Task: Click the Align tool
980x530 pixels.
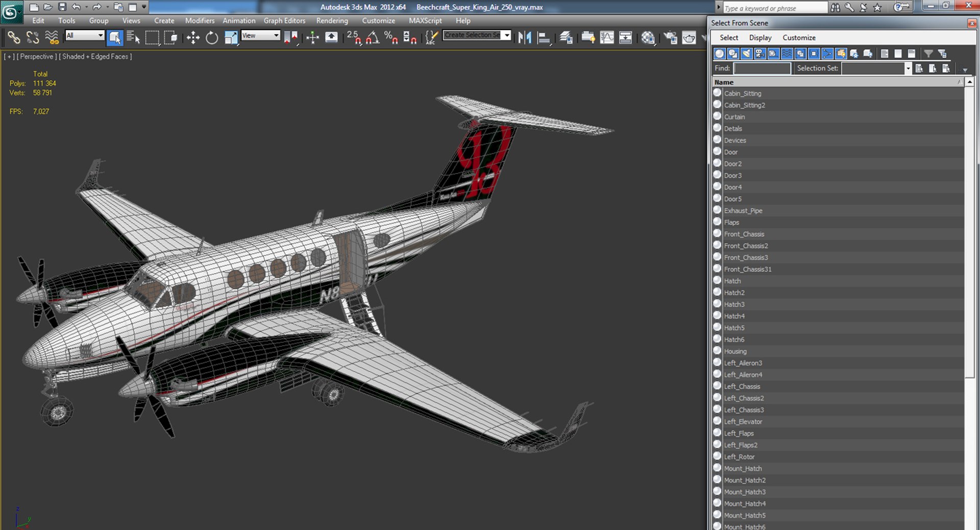Action: (544, 37)
